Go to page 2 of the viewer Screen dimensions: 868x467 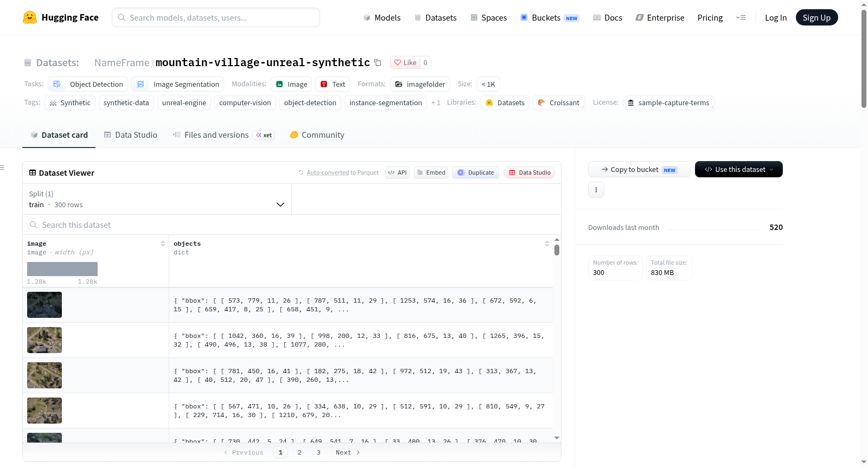point(299,452)
